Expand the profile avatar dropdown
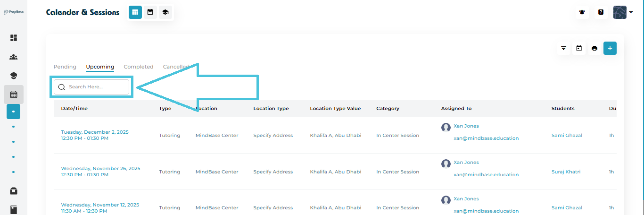The height and width of the screenshot is (215, 644). [623, 12]
